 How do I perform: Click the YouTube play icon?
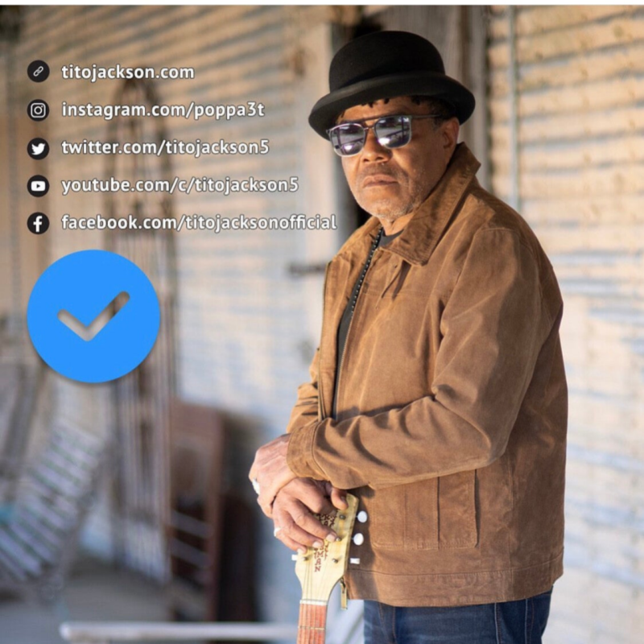pos(38,186)
